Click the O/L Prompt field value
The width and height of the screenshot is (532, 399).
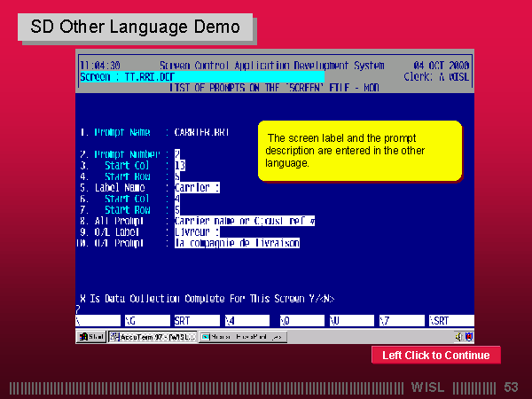pos(237,242)
